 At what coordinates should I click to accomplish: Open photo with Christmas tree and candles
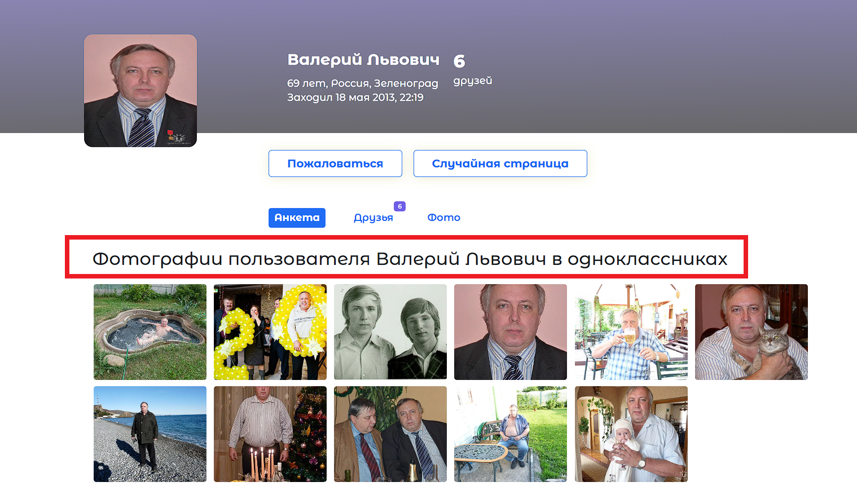(x=270, y=434)
